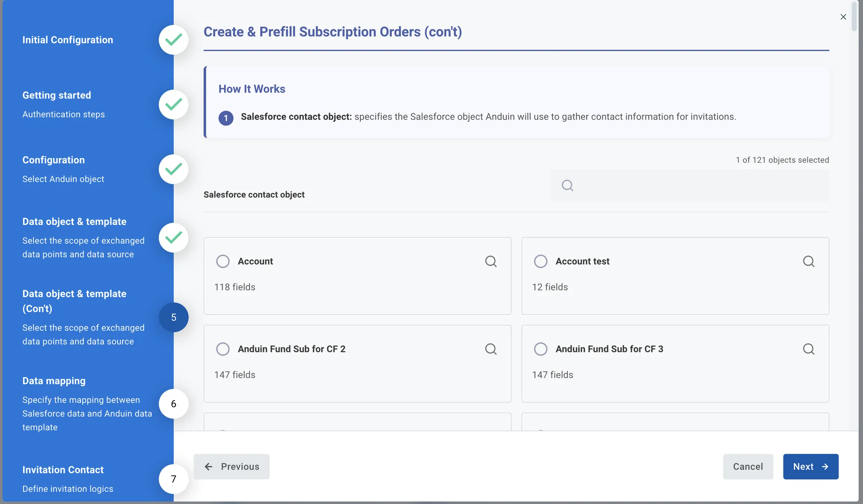Click the Getting started step checkmark
The height and width of the screenshot is (504, 863).
[x=174, y=104]
